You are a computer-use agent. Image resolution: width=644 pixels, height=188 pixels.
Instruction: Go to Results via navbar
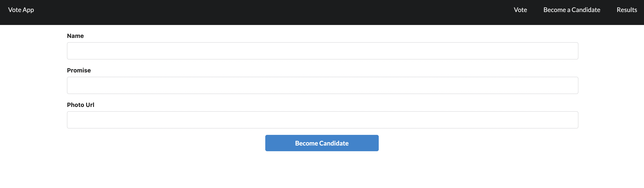coord(627,10)
